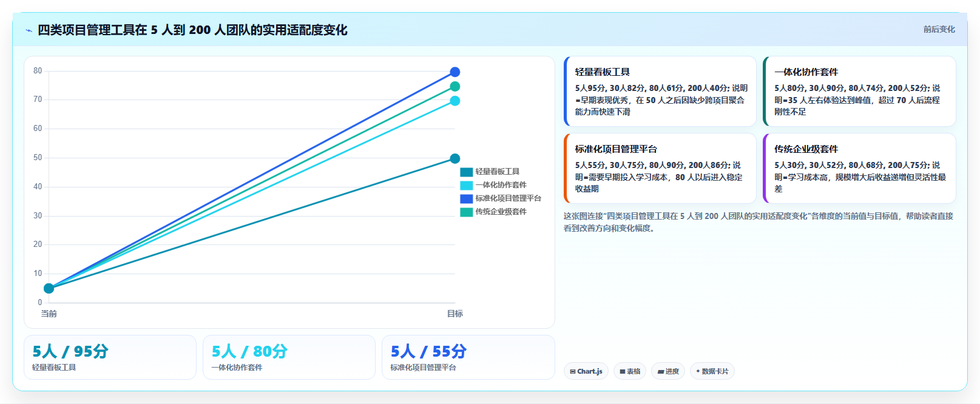
Task: Click the scores text beginning 5人30分
Action: [x=860, y=177]
